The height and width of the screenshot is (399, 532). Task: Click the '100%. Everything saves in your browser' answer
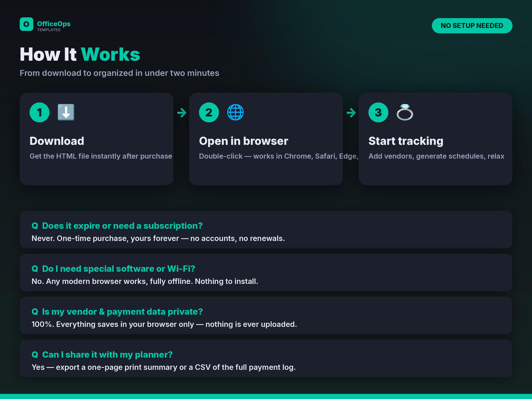coord(164,324)
